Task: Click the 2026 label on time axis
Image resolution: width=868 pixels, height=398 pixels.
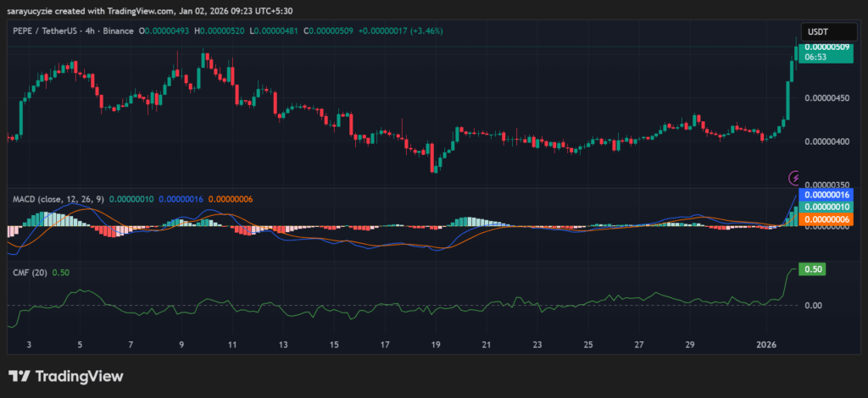Action: coord(766,345)
